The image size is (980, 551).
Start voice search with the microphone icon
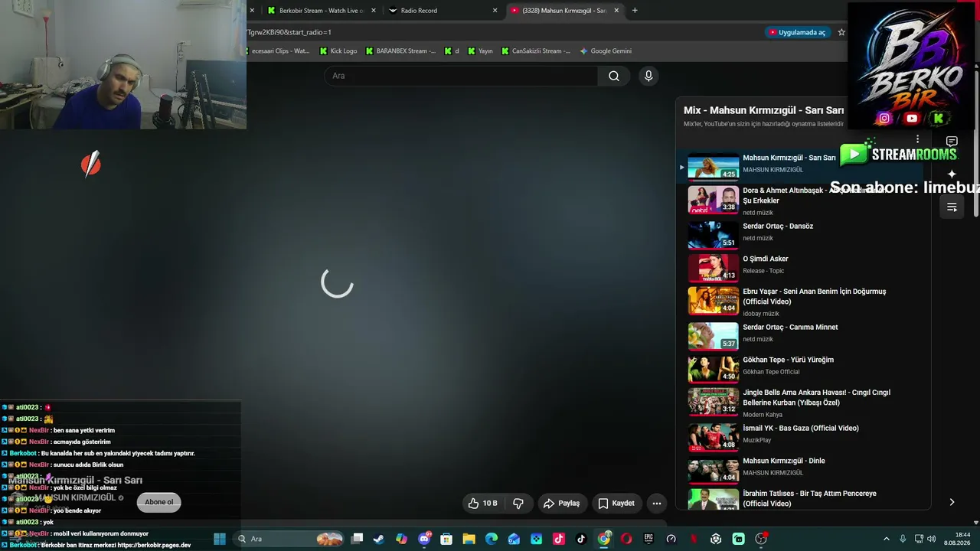coord(648,76)
